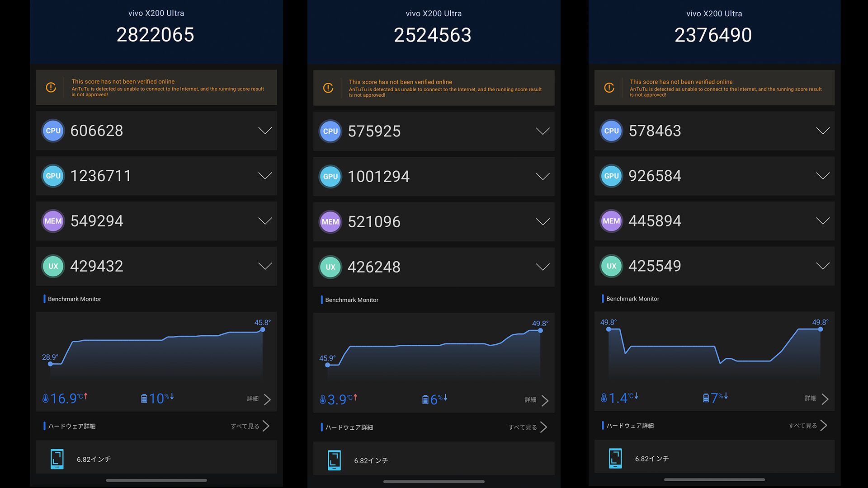Click the 10% battery drop value

[x=161, y=399]
